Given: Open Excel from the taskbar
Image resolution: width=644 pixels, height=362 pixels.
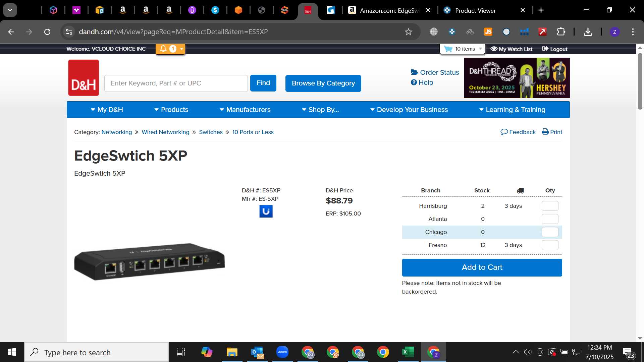Looking at the screenshot, I should point(408,352).
